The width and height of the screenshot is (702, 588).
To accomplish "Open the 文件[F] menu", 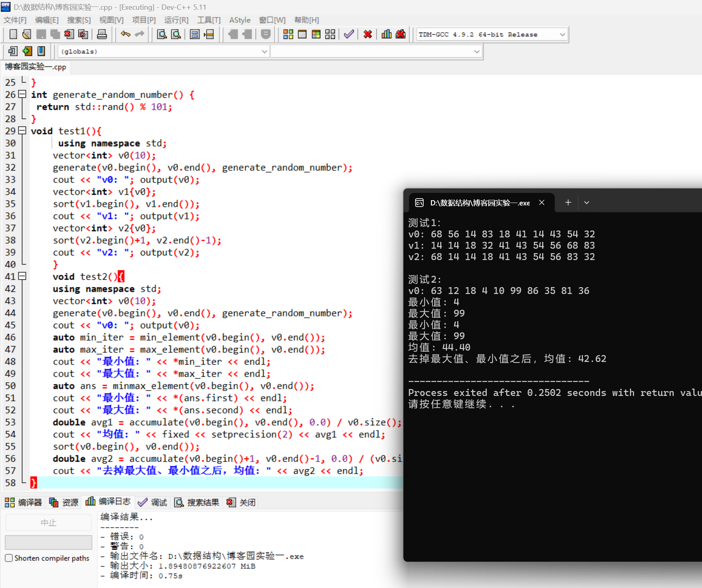I will [x=15, y=20].
